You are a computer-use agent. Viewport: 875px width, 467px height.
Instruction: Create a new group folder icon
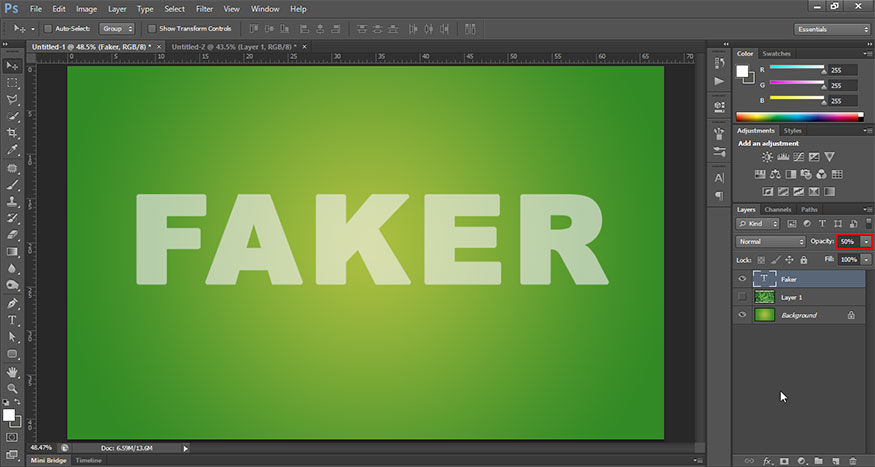(819, 461)
